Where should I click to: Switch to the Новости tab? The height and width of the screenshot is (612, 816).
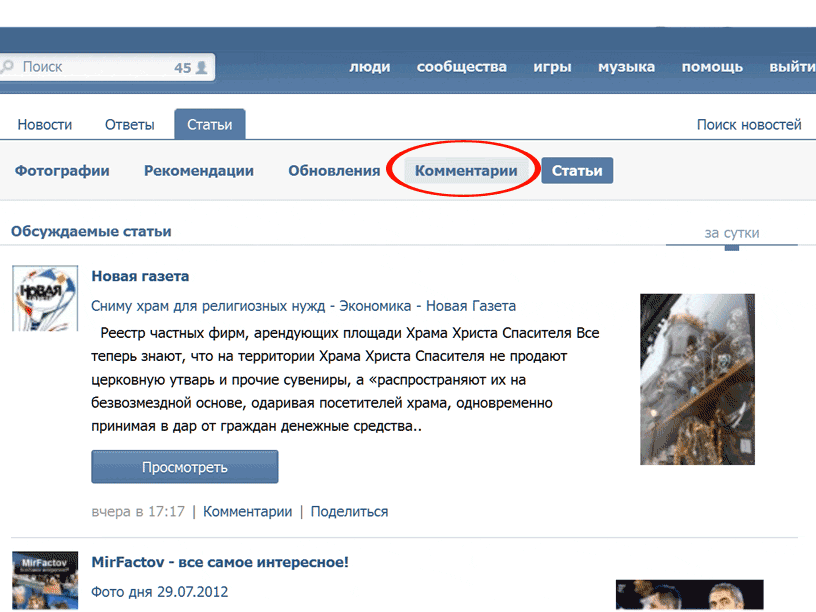coord(45,125)
